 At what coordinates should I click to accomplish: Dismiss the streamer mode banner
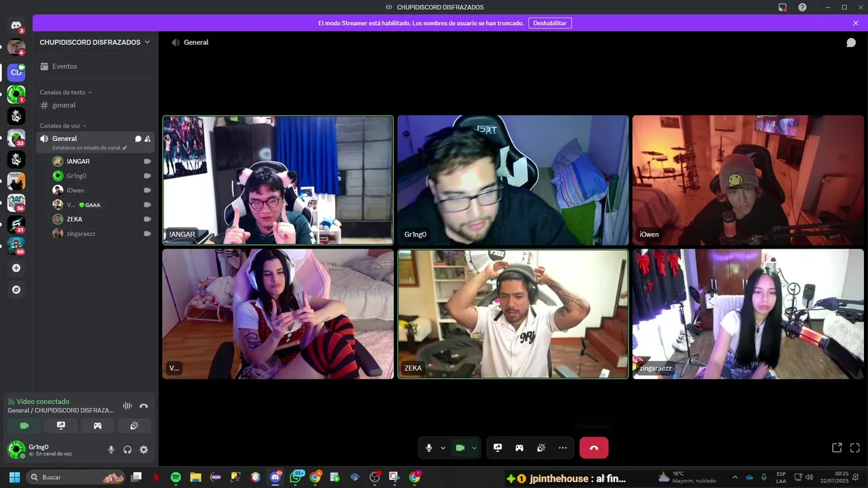point(856,23)
